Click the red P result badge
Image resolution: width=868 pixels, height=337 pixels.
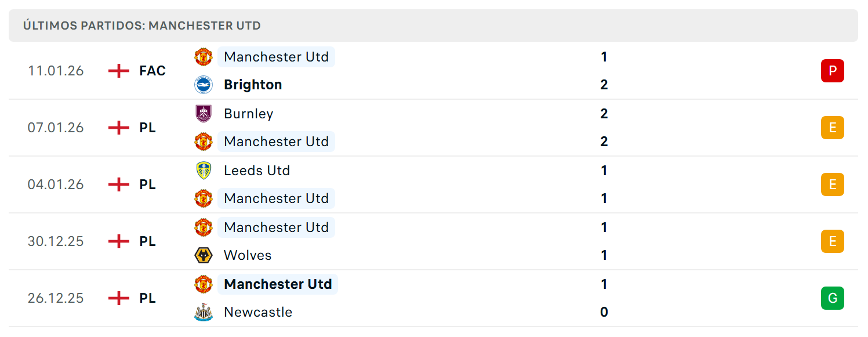tap(833, 71)
